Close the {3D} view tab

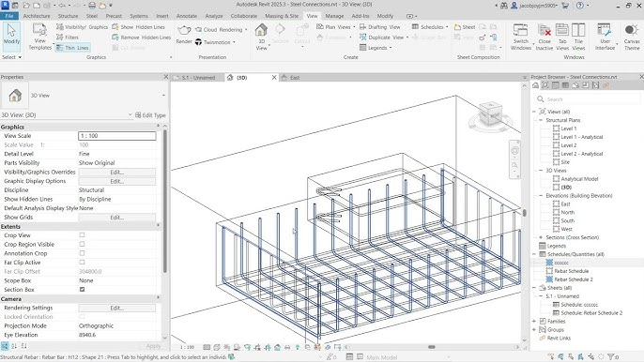pos(274,77)
